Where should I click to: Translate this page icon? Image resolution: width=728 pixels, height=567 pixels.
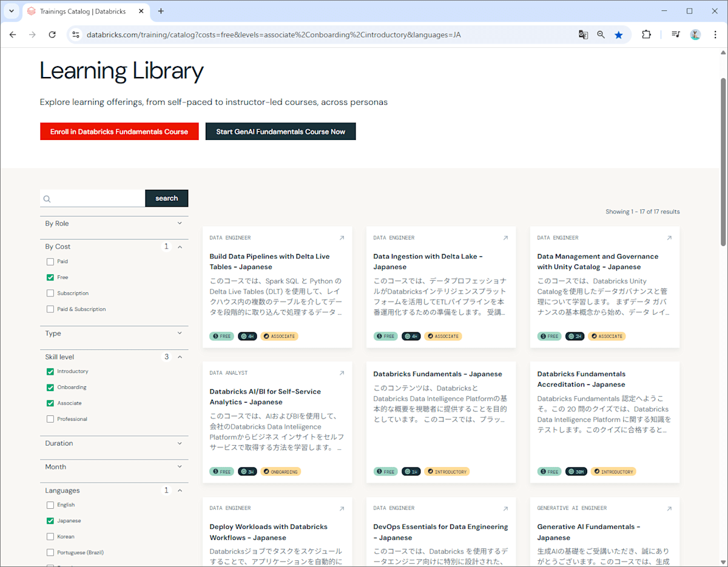pos(583,35)
